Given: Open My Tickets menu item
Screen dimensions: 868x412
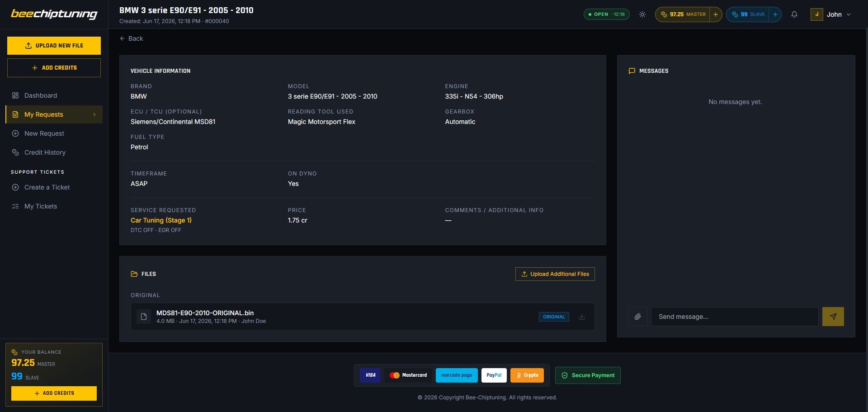Looking at the screenshot, I should coord(54,206).
